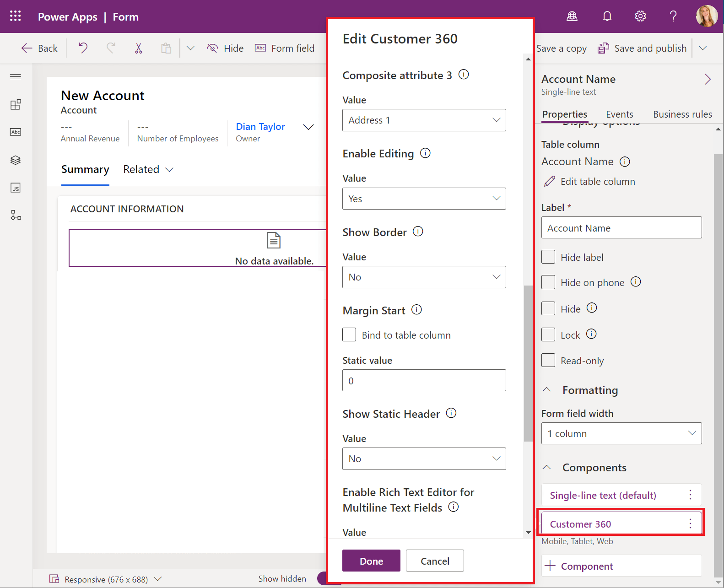Show info for Enable Editing

[x=425, y=153]
